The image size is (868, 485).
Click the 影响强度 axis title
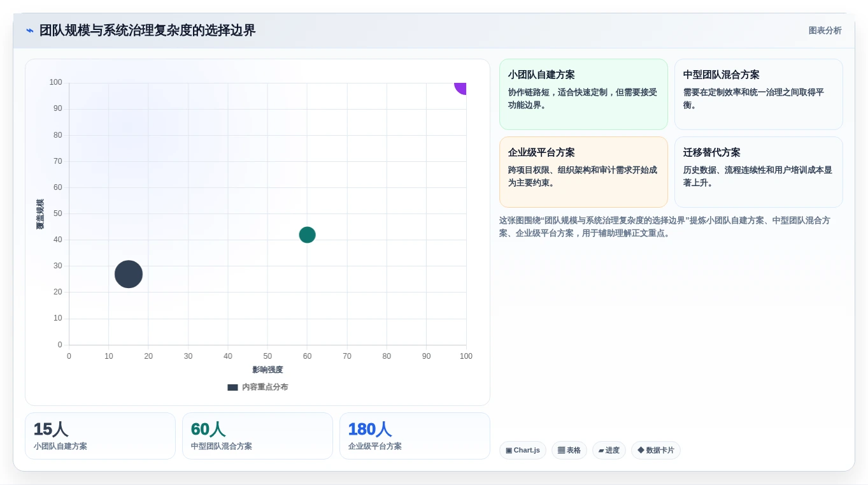(x=267, y=370)
